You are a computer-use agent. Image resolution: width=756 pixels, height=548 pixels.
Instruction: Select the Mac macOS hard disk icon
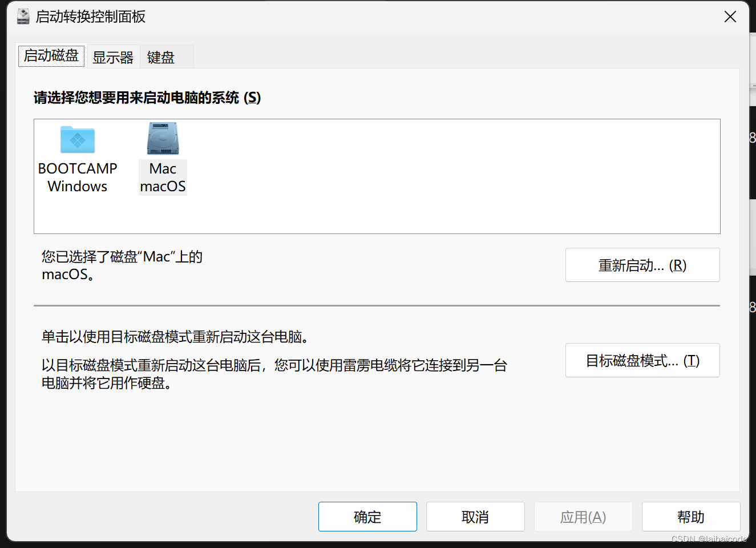(x=163, y=139)
